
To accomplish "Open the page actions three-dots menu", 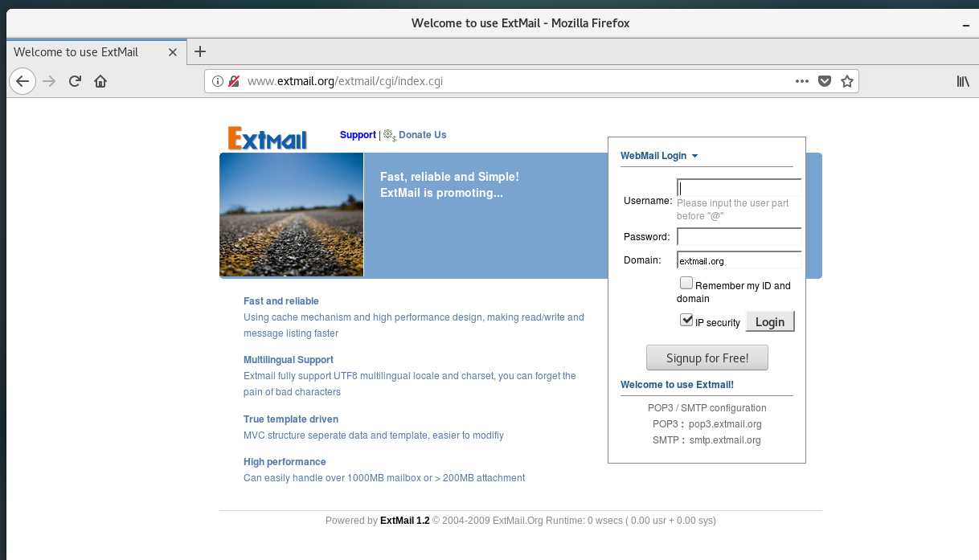I will click(x=801, y=81).
